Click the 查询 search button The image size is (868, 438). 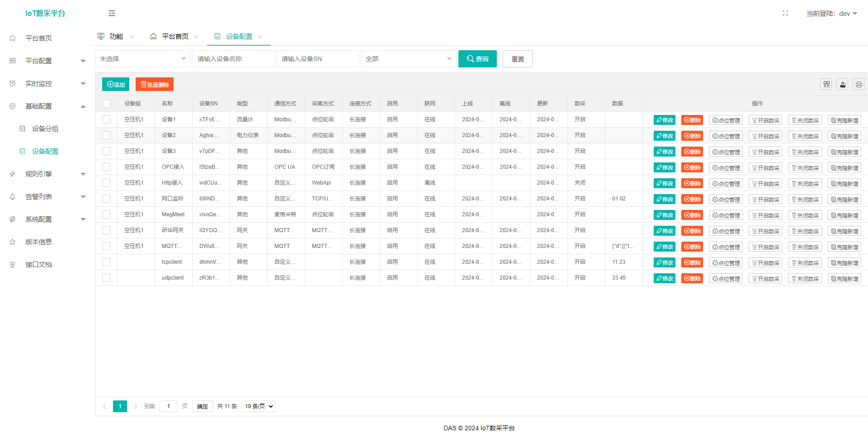tap(477, 59)
